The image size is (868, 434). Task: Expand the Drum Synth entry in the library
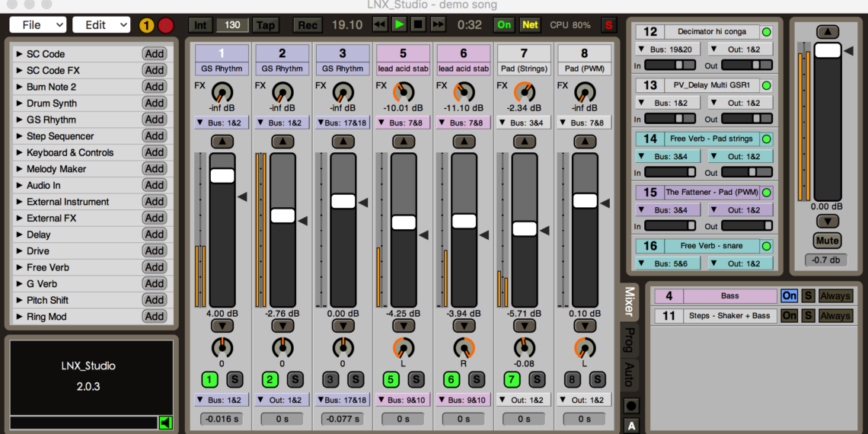coord(20,104)
